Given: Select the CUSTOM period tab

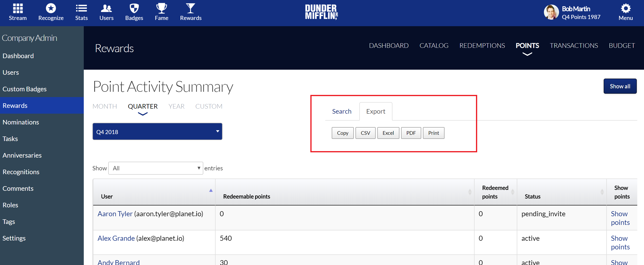Looking at the screenshot, I should [209, 106].
